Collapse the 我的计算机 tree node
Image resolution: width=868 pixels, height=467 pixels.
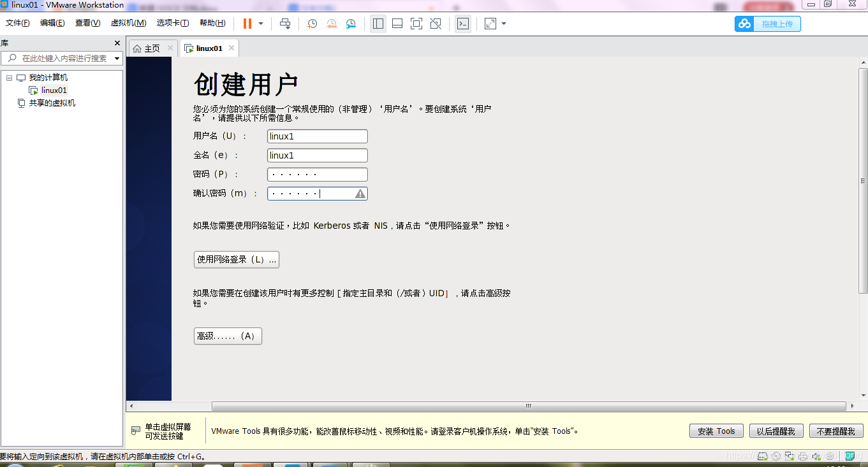(x=9, y=77)
